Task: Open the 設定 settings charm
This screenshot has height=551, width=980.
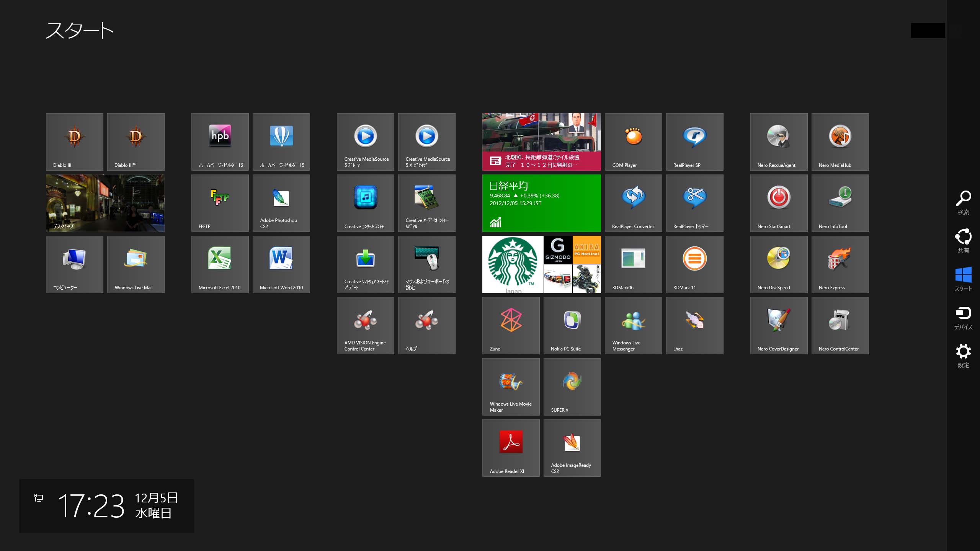Action: [963, 356]
